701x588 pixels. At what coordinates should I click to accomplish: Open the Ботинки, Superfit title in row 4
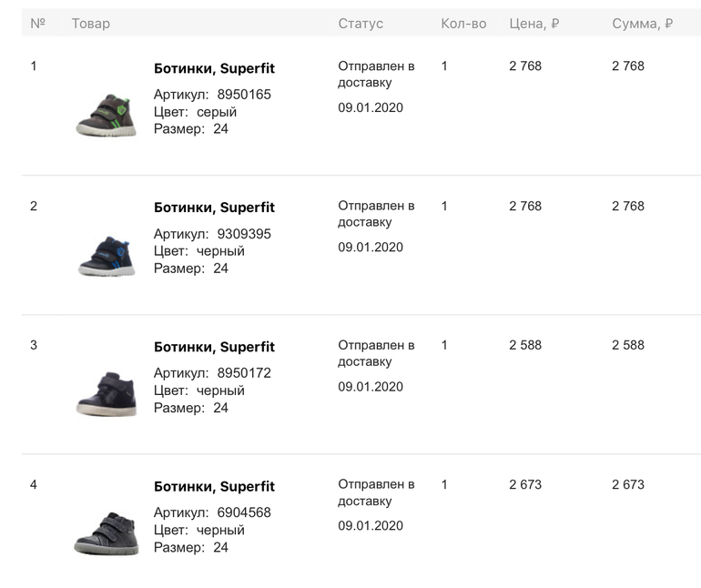(x=214, y=486)
